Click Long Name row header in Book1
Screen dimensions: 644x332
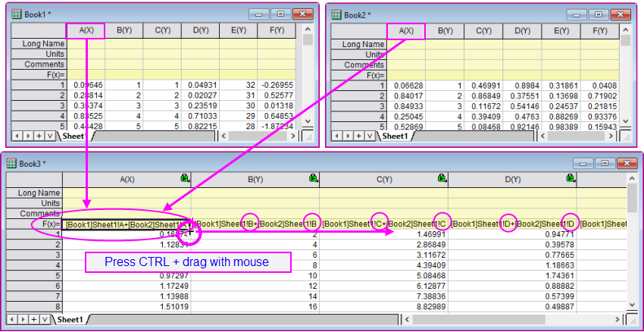point(39,45)
